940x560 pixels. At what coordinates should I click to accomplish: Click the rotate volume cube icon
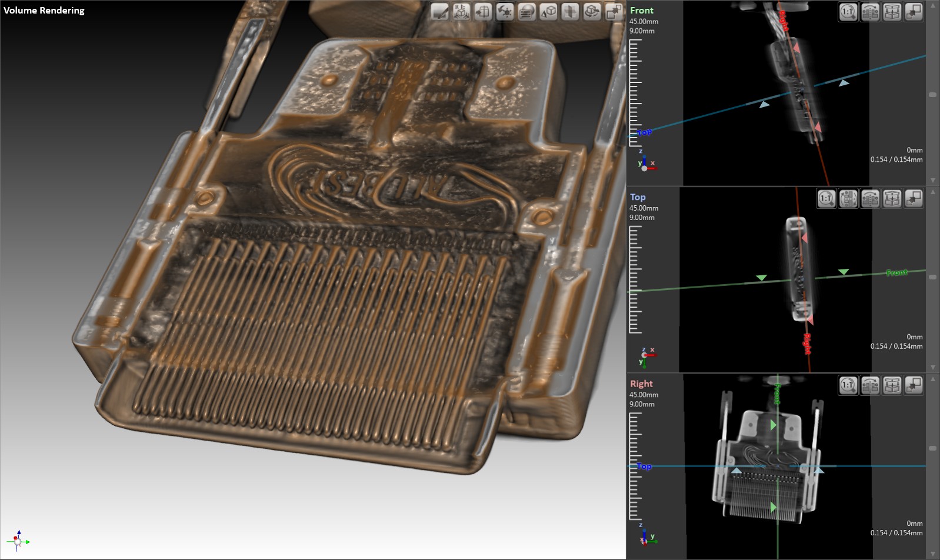point(592,12)
